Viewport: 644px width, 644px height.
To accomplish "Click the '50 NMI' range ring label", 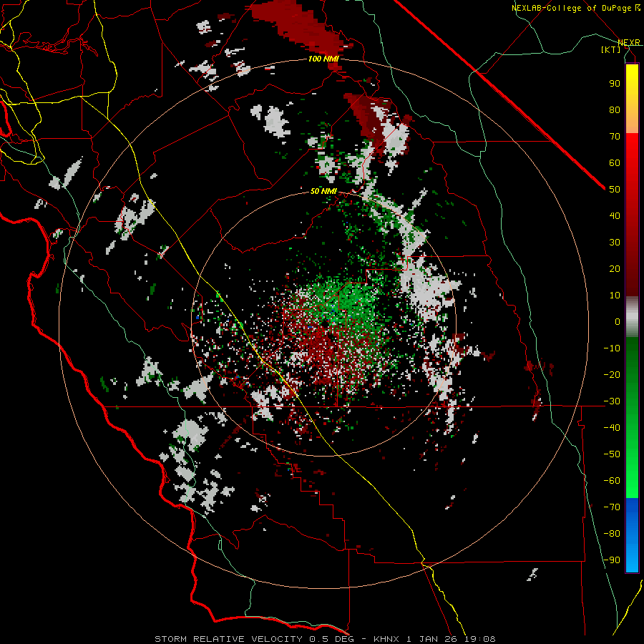I will pyautogui.click(x=323, y=191).
